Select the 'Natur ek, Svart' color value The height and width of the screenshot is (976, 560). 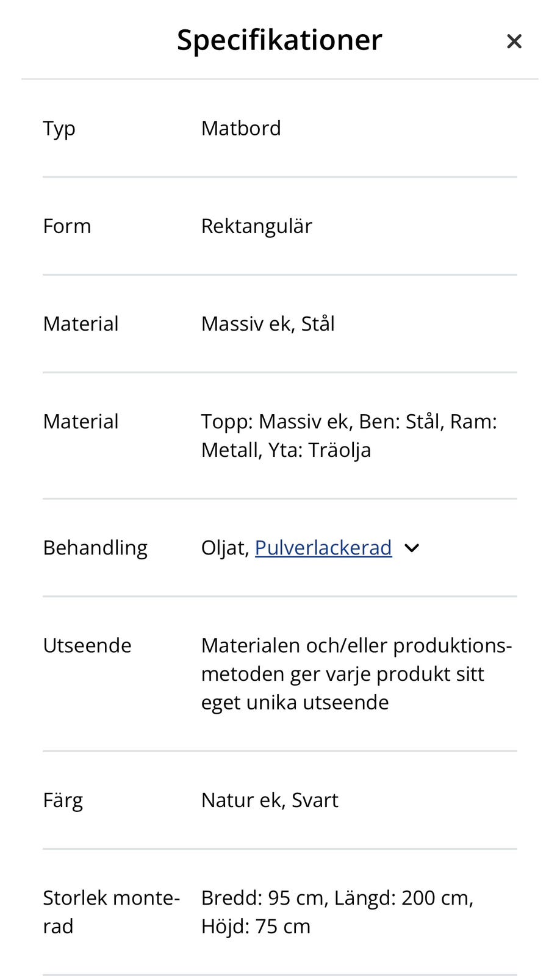click(x=270, y=800)
